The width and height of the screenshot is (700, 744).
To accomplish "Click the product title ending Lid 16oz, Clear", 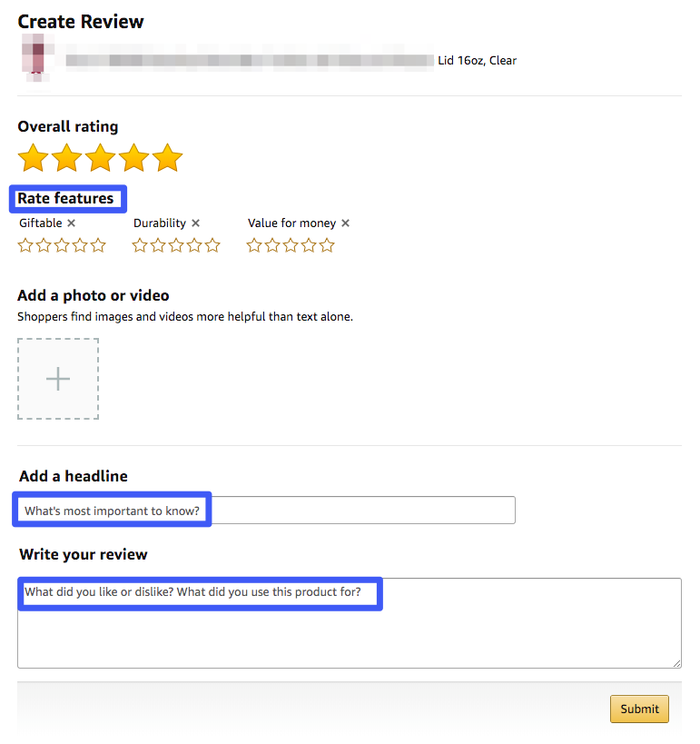I will pos(291,60).
